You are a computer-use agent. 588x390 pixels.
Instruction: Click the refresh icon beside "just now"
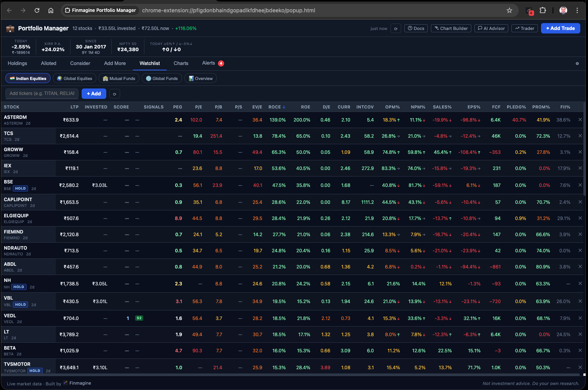395,28
